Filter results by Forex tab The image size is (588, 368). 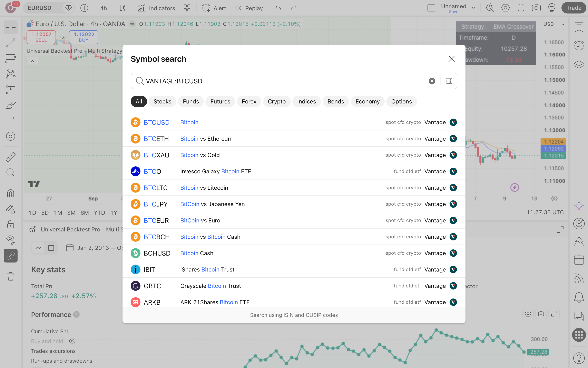coord(249,101)
